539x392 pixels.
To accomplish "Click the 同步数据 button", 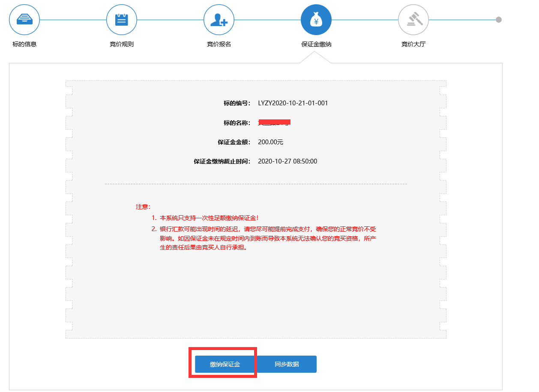I will (287, 364).
